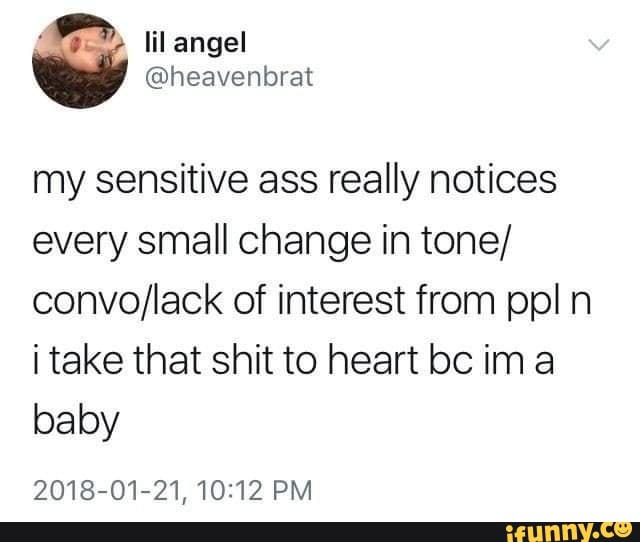Click the 10:12 PM time text

pos(254,490)
